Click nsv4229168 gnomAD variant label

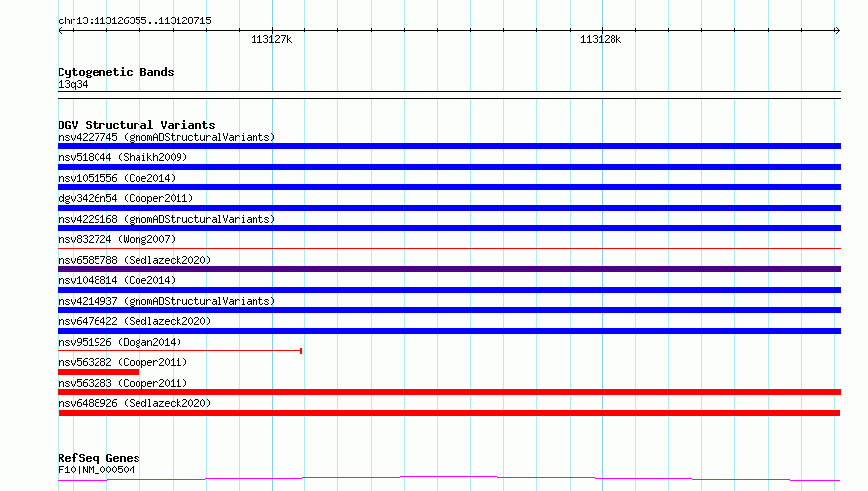pos(167,219)
